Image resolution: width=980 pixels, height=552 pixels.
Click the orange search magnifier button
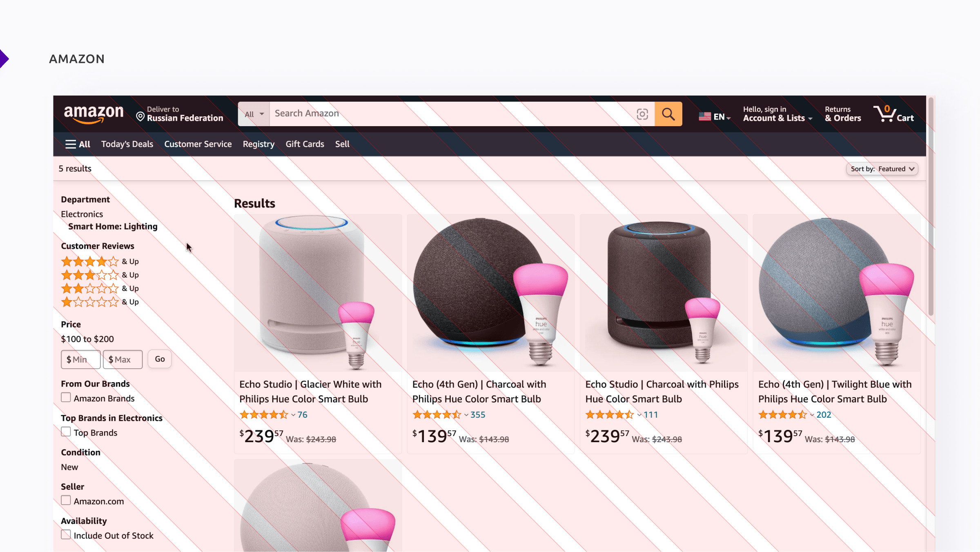tap(668, 114)
